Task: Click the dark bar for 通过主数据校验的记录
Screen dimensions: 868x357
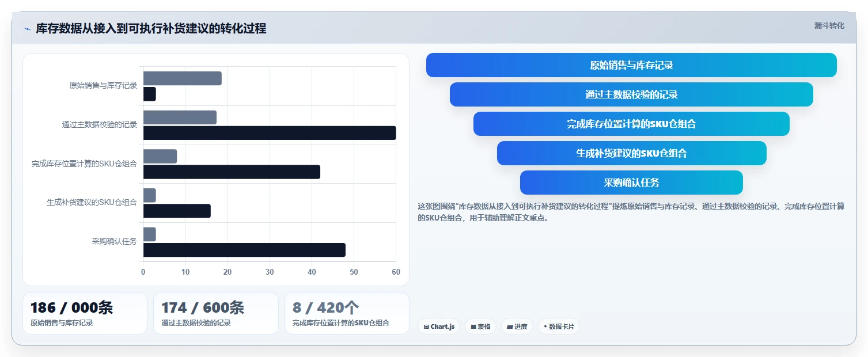Action: [x=270, y=133]
